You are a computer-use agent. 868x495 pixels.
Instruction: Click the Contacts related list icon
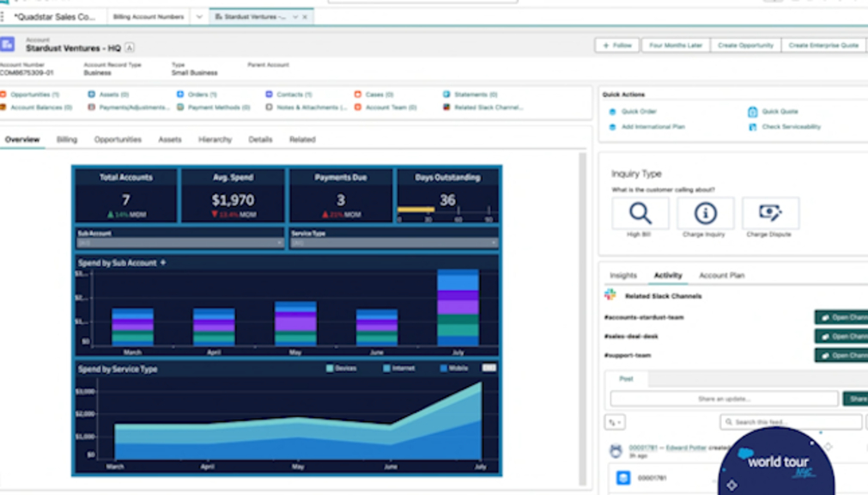pos(269,95)
